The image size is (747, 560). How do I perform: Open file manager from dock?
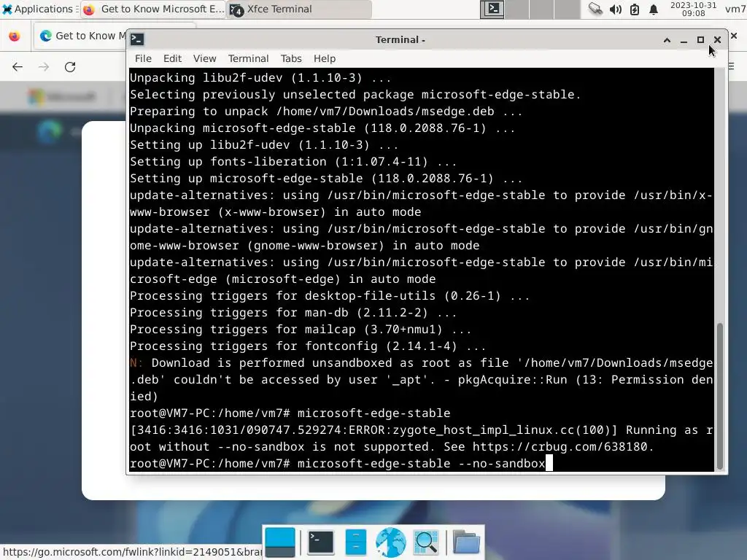(355, 542)
